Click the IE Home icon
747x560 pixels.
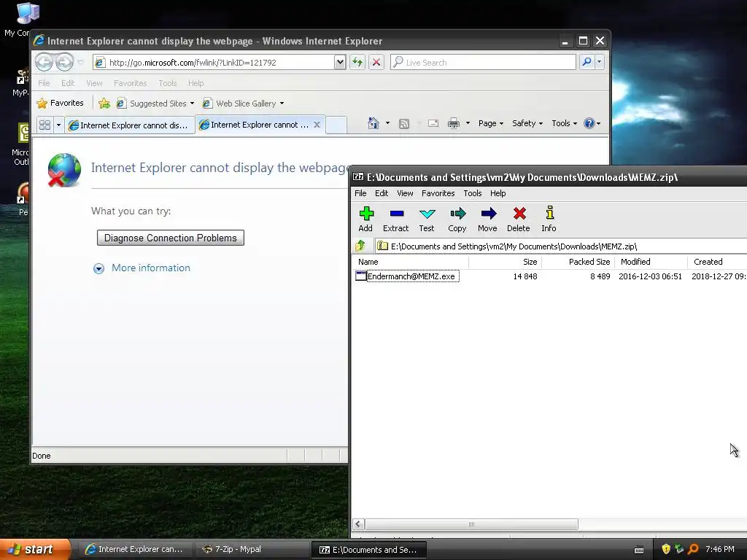point(373,123)
